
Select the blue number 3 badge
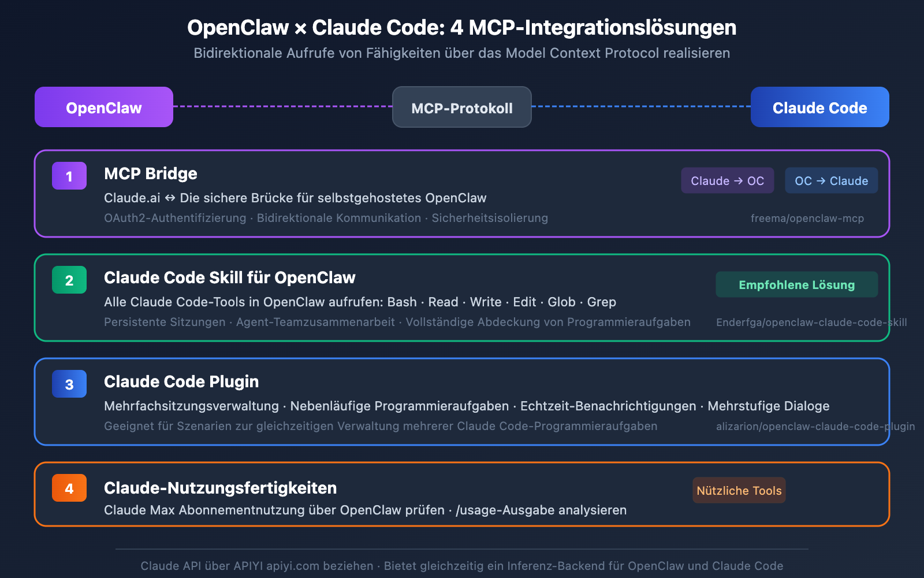coord(69,384)
